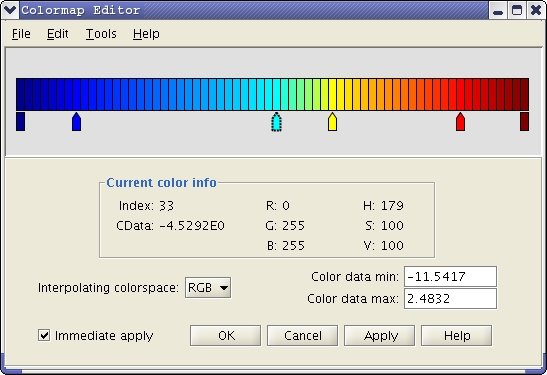Select the blue color node marker
Image resolution: width=547 pixels, height=375 pixels.
(76, 122)
